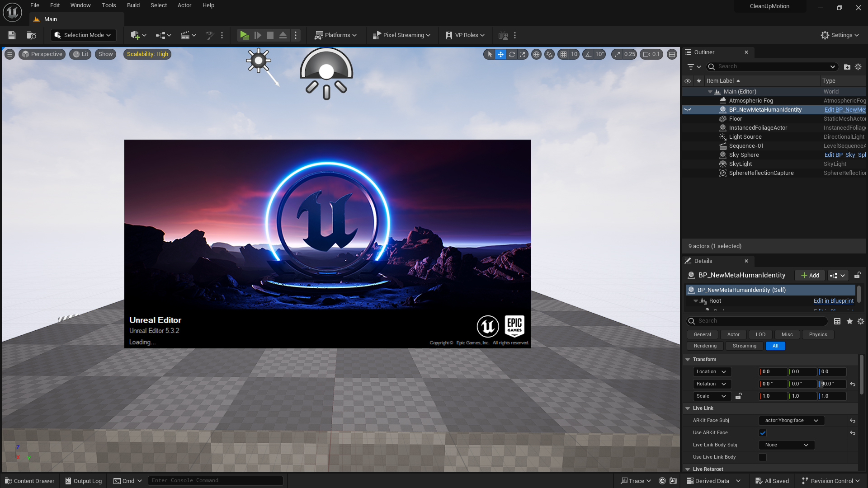The image size is (868, 488).
Task: Open the Build menu
Action: click(x=133, y=5)
